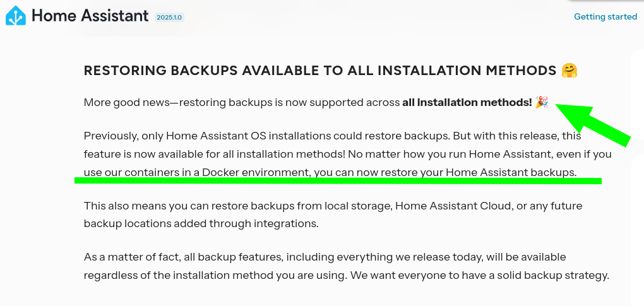Click the phrase 'backup locations added through integrations'
This screenshot has height=306, width=644.
click(201, 224)
